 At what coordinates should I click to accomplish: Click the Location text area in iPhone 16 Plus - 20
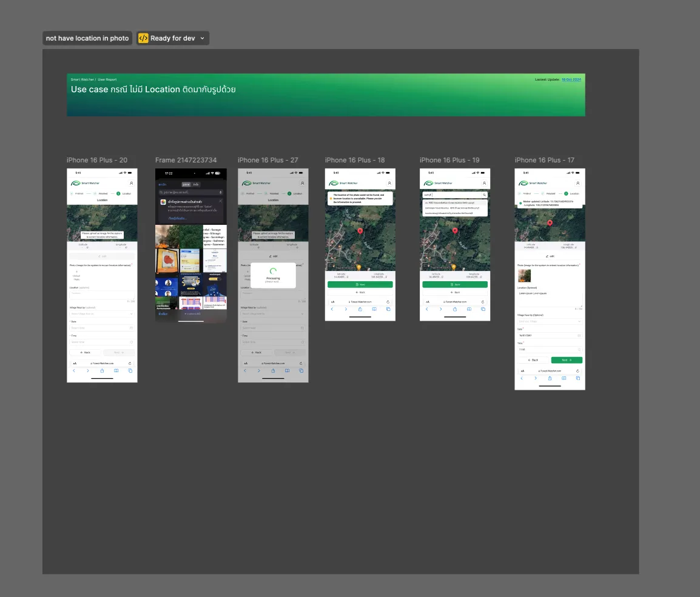[102, 295]
